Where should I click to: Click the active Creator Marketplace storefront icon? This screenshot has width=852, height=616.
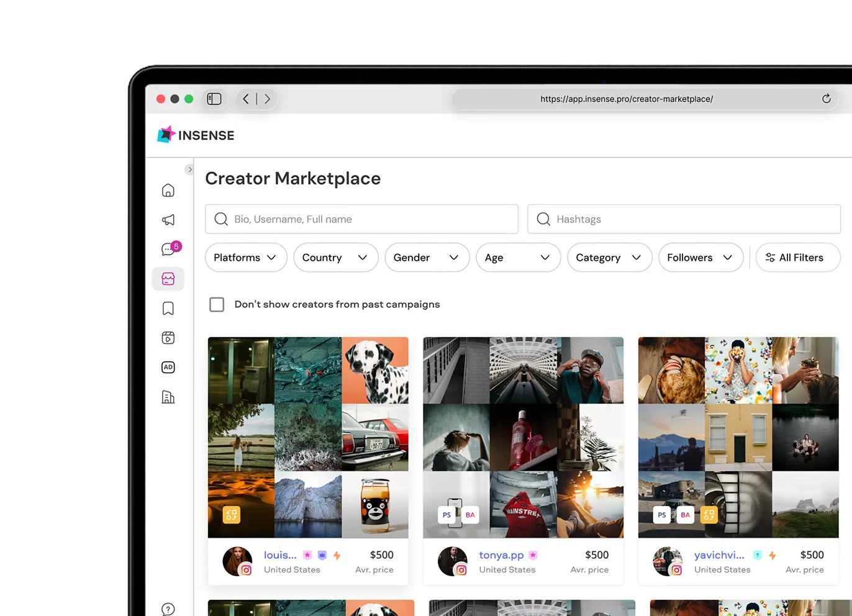point(168,279)
